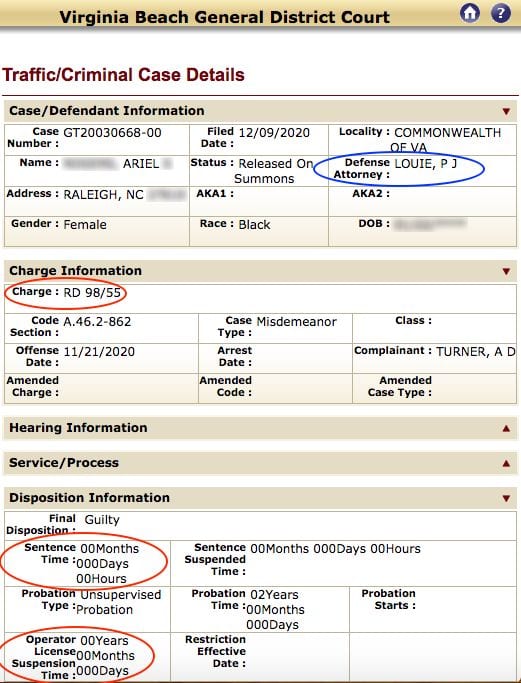This screenshot has width=521, height=683.
Task: Select the Hearing Information header bar
Action: click(260, 428)
